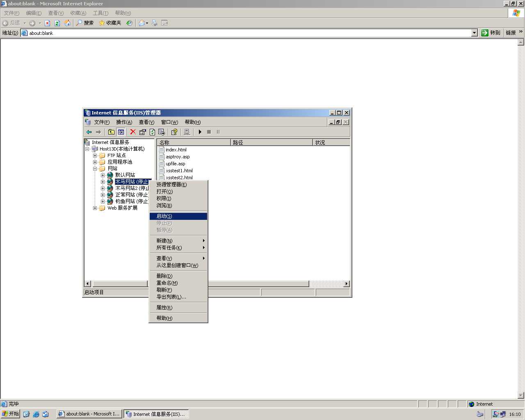Screen dimensions: 525x420
Task: Go to Home page in Internet Explorer
Action: pos(67,23)
